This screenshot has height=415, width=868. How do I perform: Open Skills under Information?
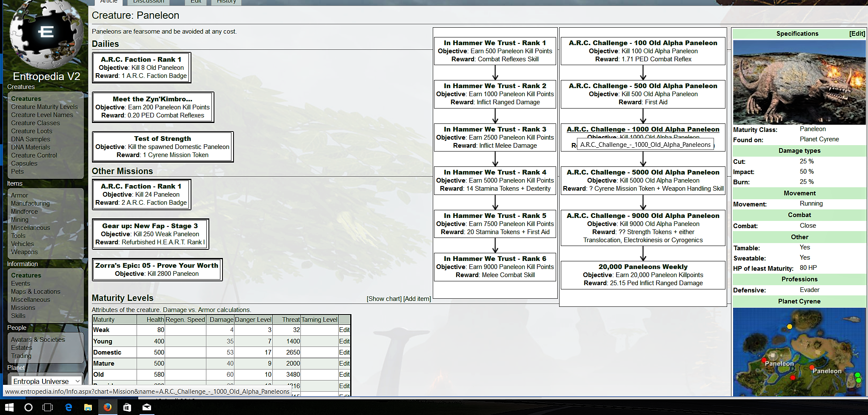coord(18,316)
